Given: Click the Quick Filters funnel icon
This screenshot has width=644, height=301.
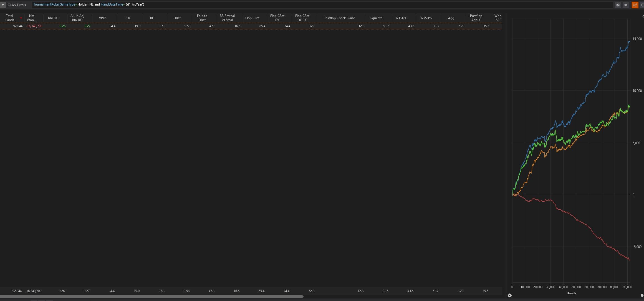Looking at the screenshot, I should (x=3, y=5).
